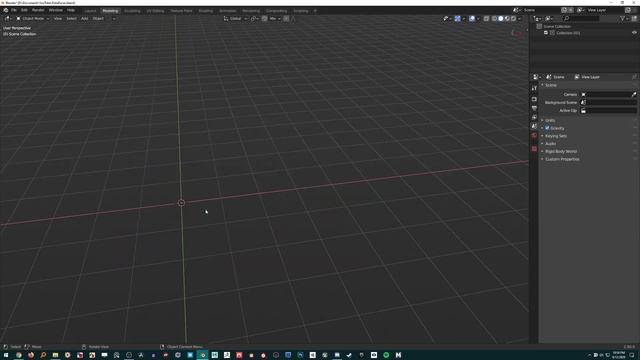Switch to the UV Editing workspace tab
The height and width of the screenshot is (360, 640).
click(x=156, y=11)
